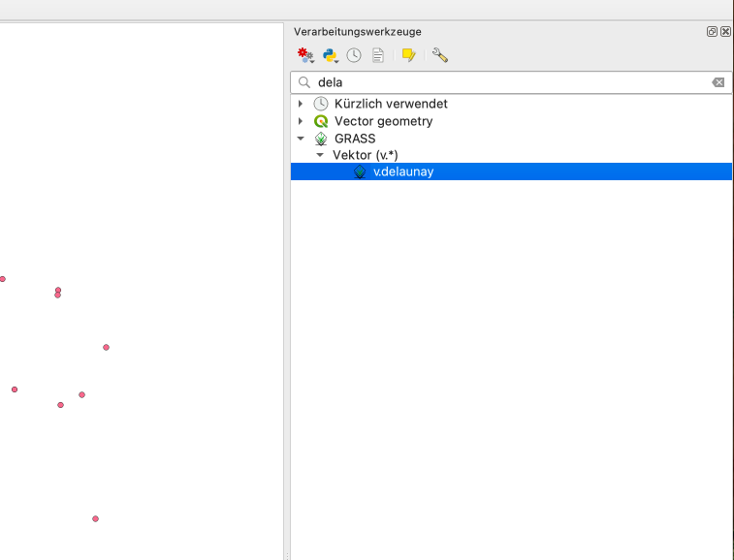Open the Python scripts menu
The image size is (734, 560).
(x=331, y=55)
